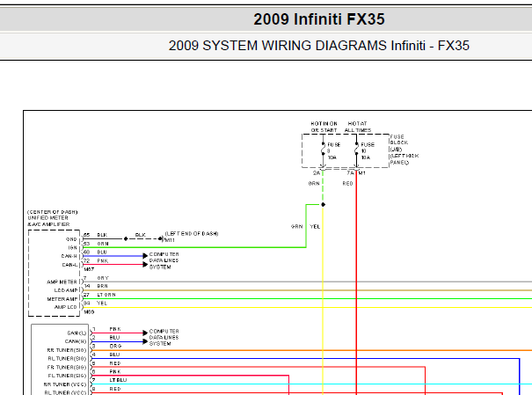Click the 'FUSE BLOCK (J/B) (LEFT KICK PANEL)' label
532x395 pixels.
(x=404, y=150)
